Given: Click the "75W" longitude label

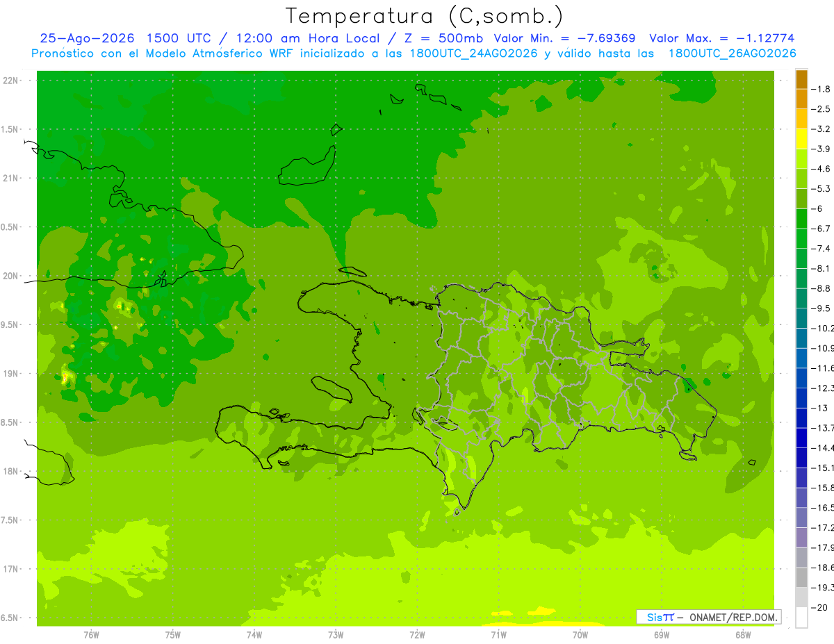Looking at the screenshot, I should (172, 634).
